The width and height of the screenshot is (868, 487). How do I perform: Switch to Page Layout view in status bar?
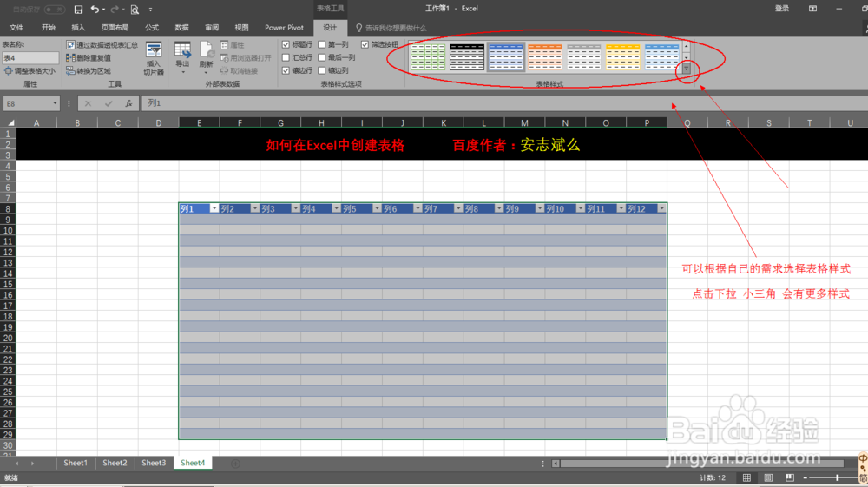pyautogui.click(x=768, y=477)
